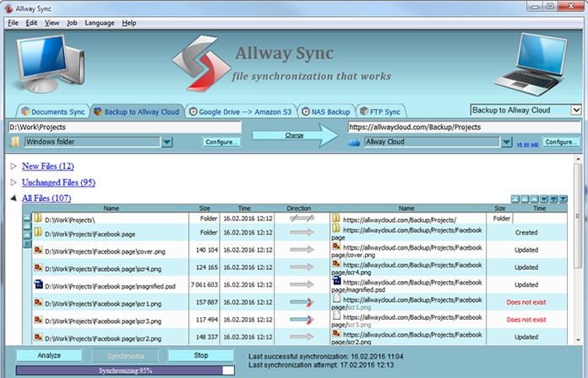Open the Unchanged Files (95) link
The height and width of the screenshot is (378, 588).
58,182
